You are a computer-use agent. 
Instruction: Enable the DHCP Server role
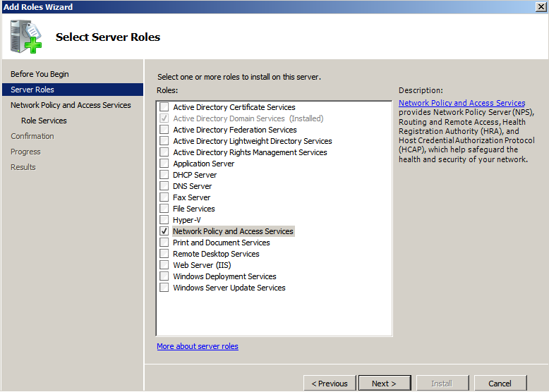point(164,175)
